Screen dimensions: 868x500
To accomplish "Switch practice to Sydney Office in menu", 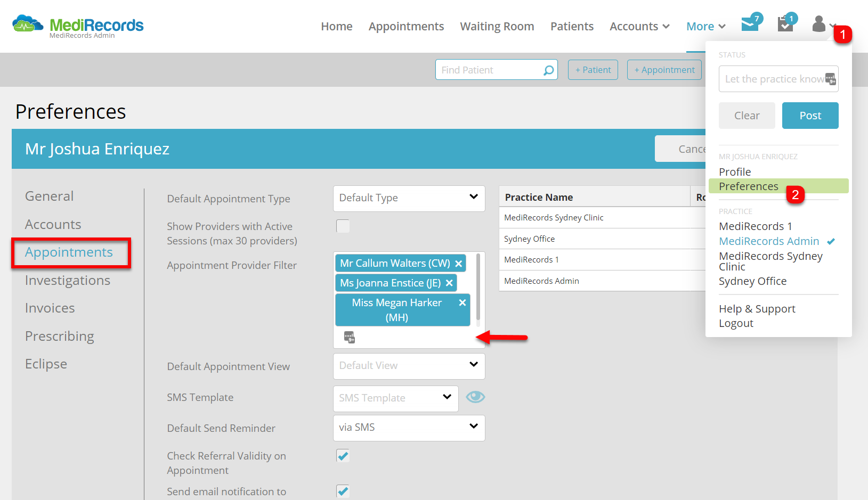I will pyautogui.click(x=752, y=281).
